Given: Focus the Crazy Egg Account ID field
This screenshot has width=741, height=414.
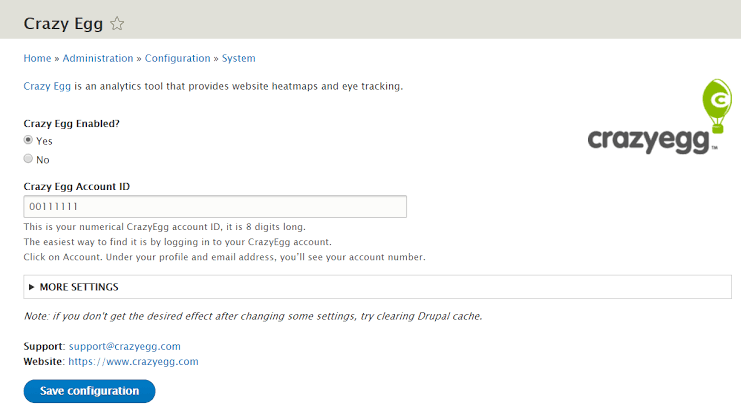Looking at the screenshot, I should [215, 207].
